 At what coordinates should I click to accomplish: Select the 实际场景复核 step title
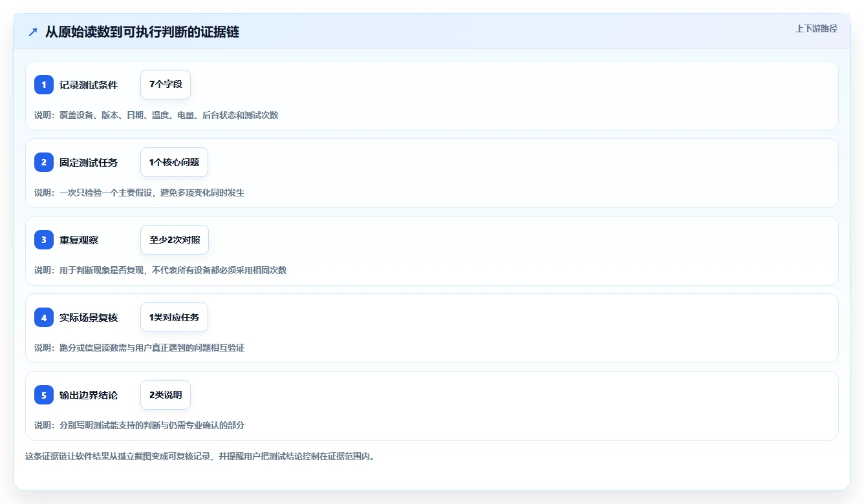(x=89, y=317)
